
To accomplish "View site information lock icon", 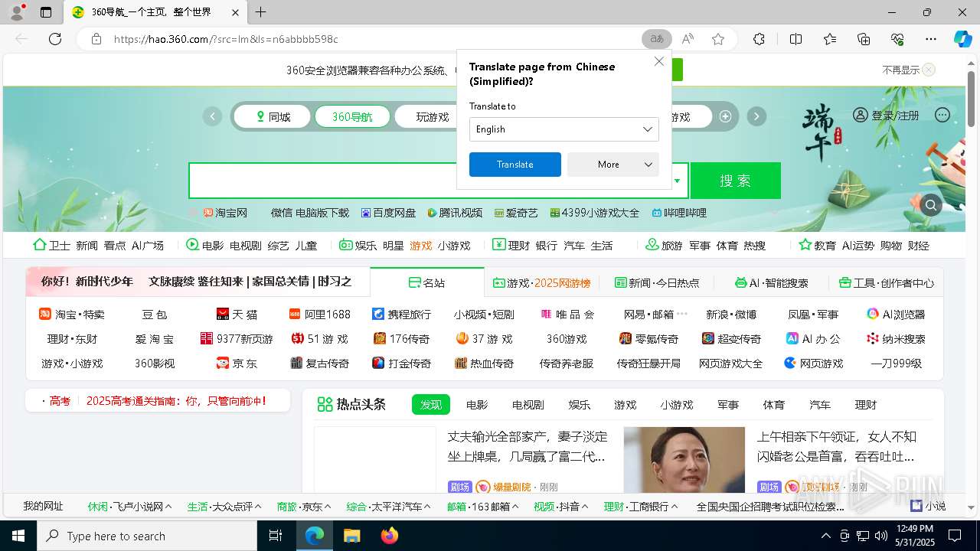I will tap(96, 39).
